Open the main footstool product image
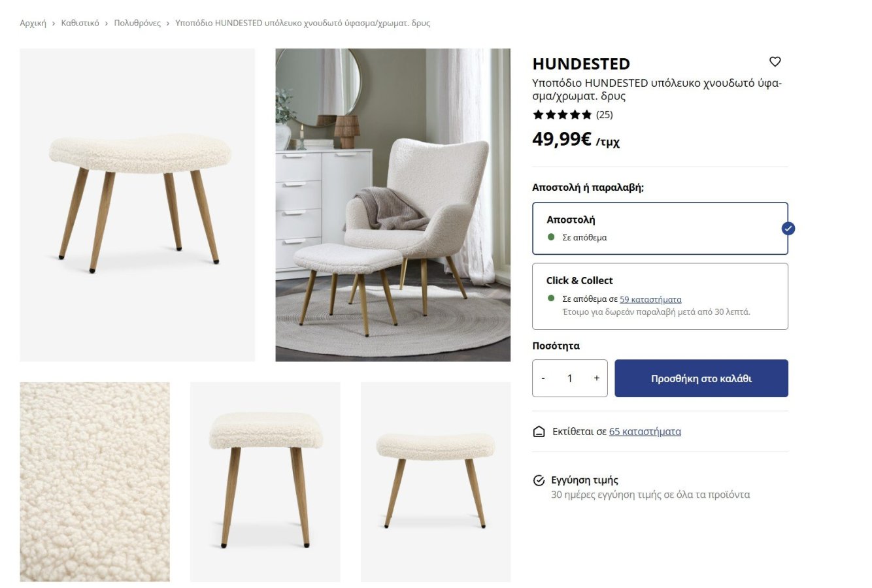 [x=137, y=205]
